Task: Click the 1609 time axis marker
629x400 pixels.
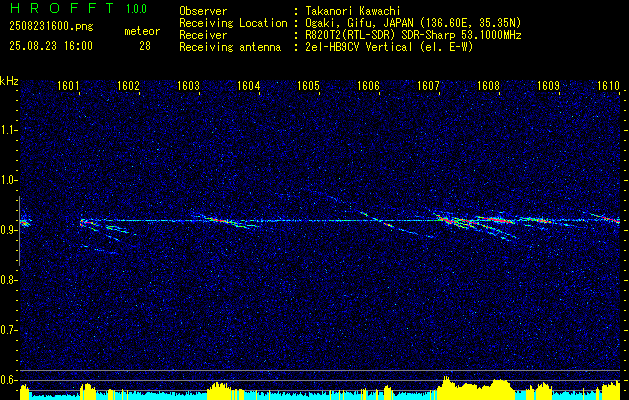Action: 548,85
